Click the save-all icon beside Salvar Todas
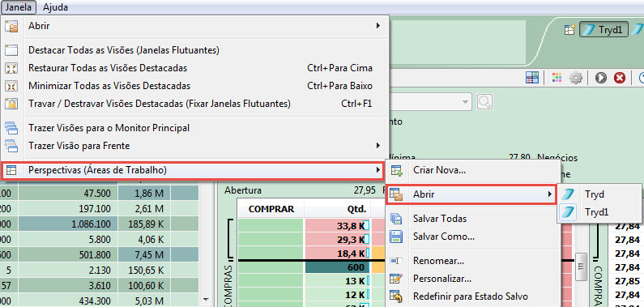The image size is (644, 307). [x=396, y=219]
